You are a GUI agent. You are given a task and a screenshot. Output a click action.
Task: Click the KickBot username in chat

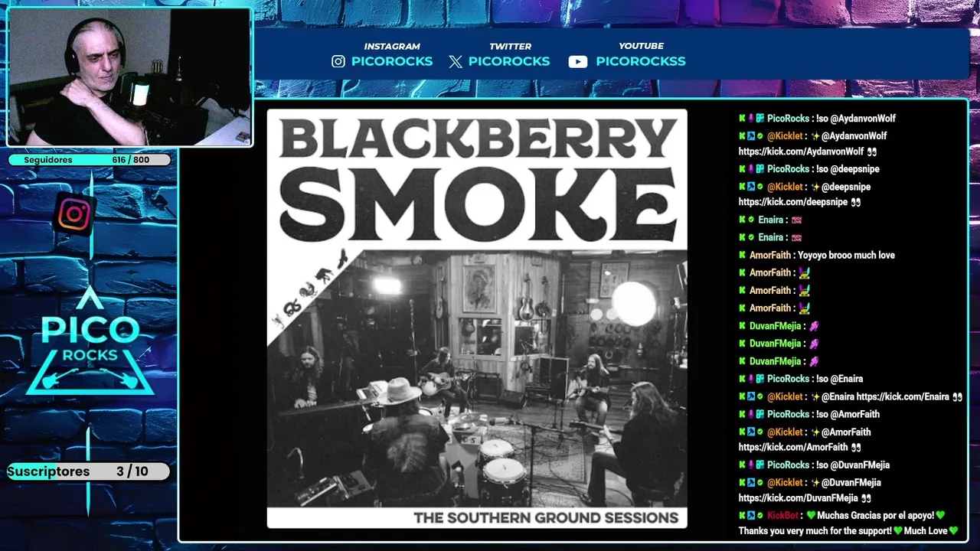pyautogui.click(x=782, y=515)
